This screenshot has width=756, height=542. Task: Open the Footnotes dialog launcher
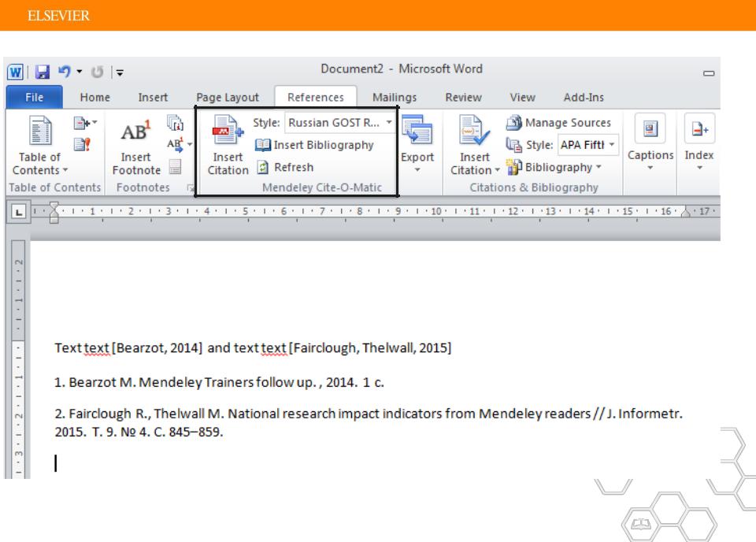coord(191,187)
